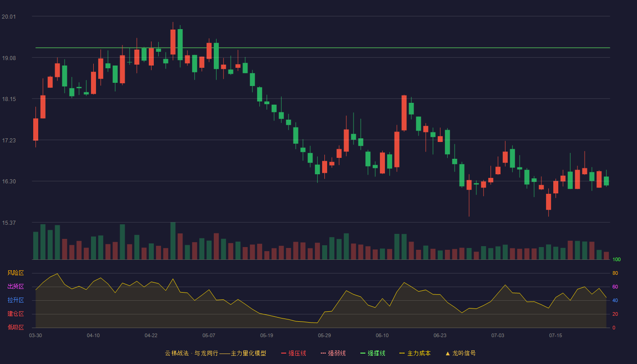Viewport: 637px width, 364px height.
Task: Toggle the 龙吟信号 legend series
Action: [x=460, y=353]
